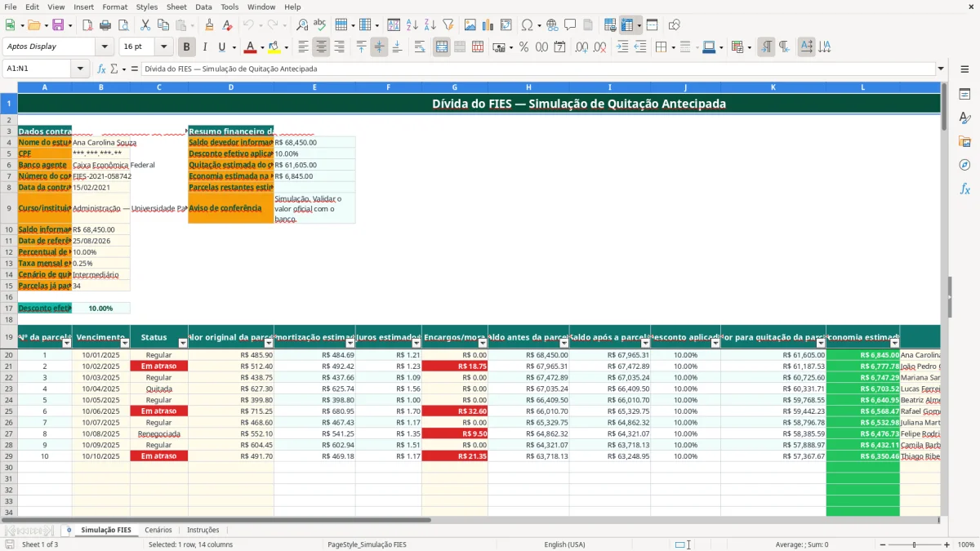
Task: Click the Select Function sigma icon
Action: click(x=114, y=69)
